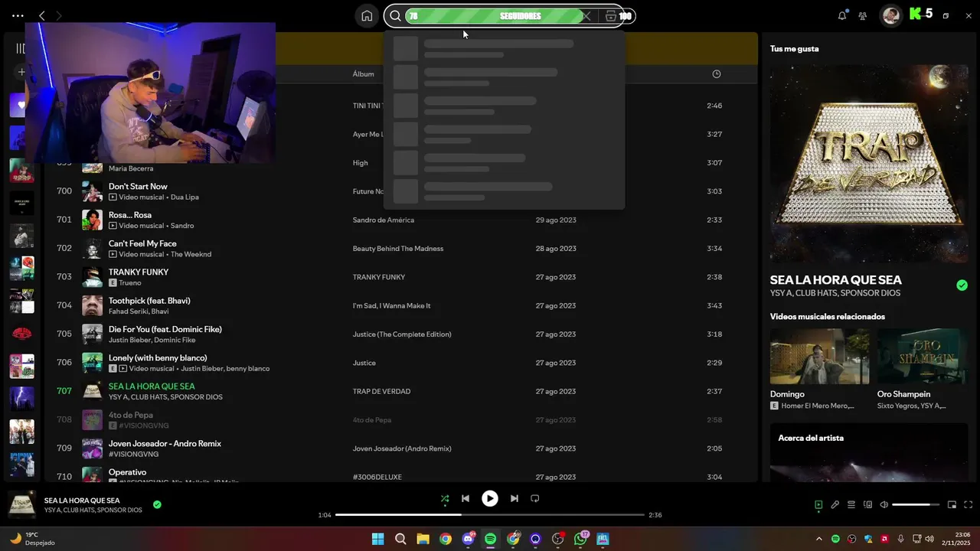
Task: Click the Álbum column header
Action: point(363,74)
